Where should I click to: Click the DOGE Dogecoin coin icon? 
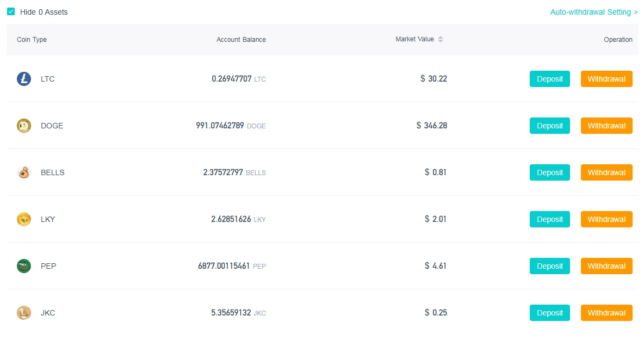coord(24,126)
